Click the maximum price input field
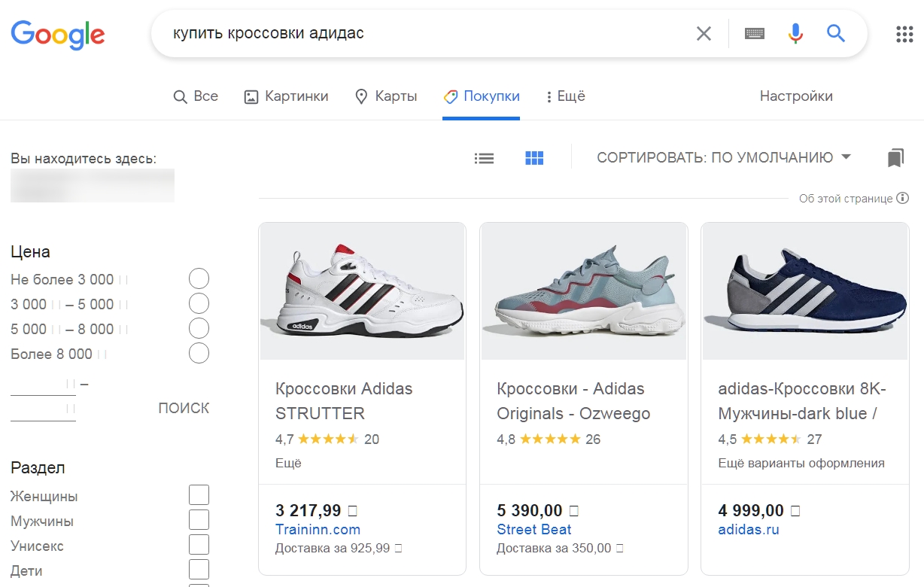This screenshot has height=587, width=924. pos(43,410)
